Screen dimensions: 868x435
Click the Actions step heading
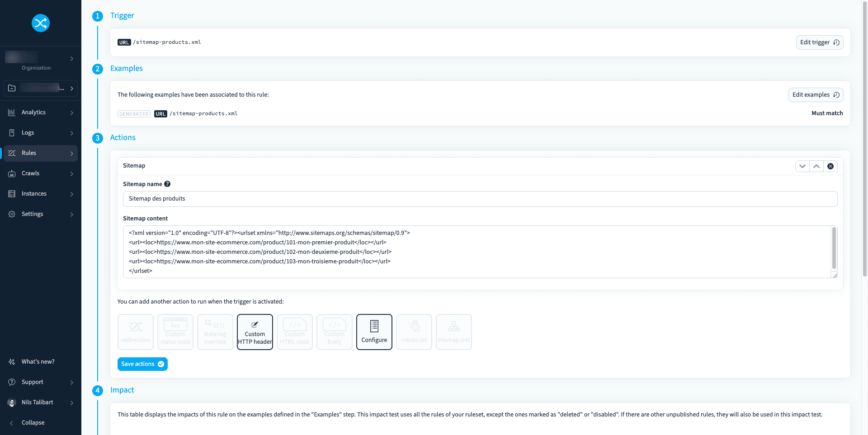123,138
